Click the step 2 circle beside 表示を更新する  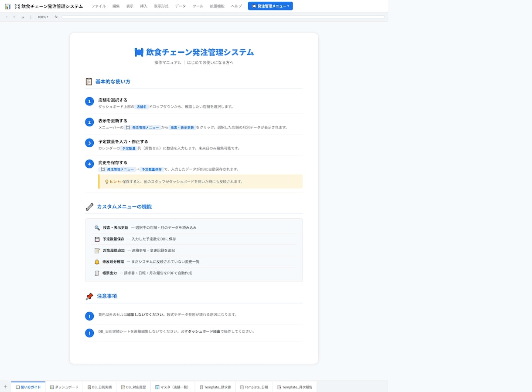(x=89, y=122)
